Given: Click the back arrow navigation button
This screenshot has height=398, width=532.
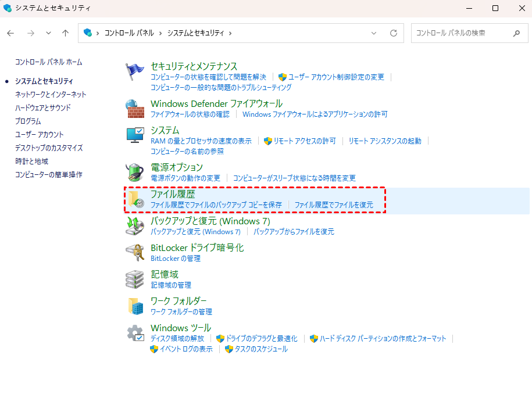Looking at the screenshot, I should (10, 33).
